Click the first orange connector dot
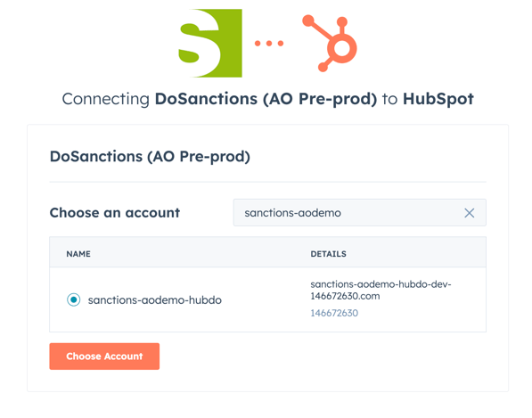The height and width of the screenshot is (418, 532). (258, 43)
